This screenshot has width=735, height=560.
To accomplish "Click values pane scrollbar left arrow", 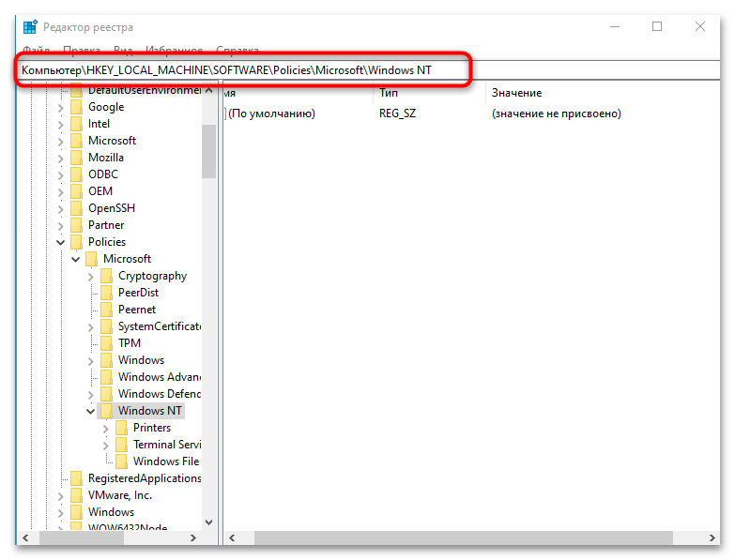I will pos(232,538).
